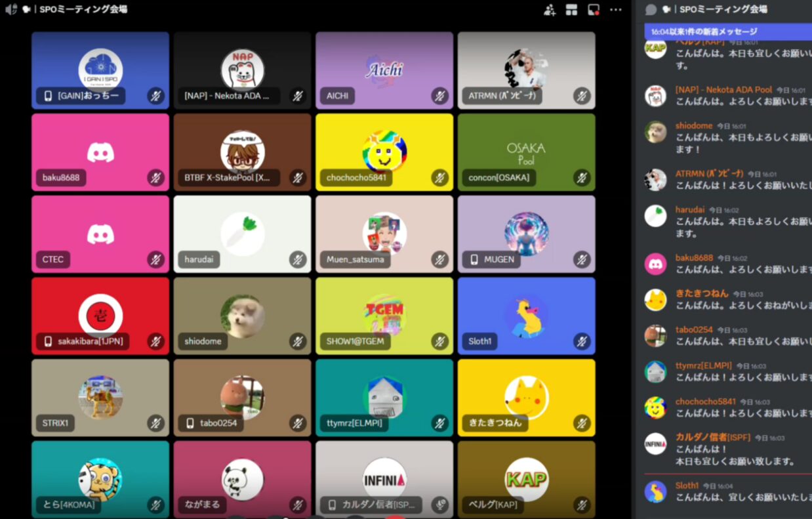Image resolution: width=812 pixels, height=519 pixels.
Task: Switch to grid layout view icon
Action: pos(571,10)
